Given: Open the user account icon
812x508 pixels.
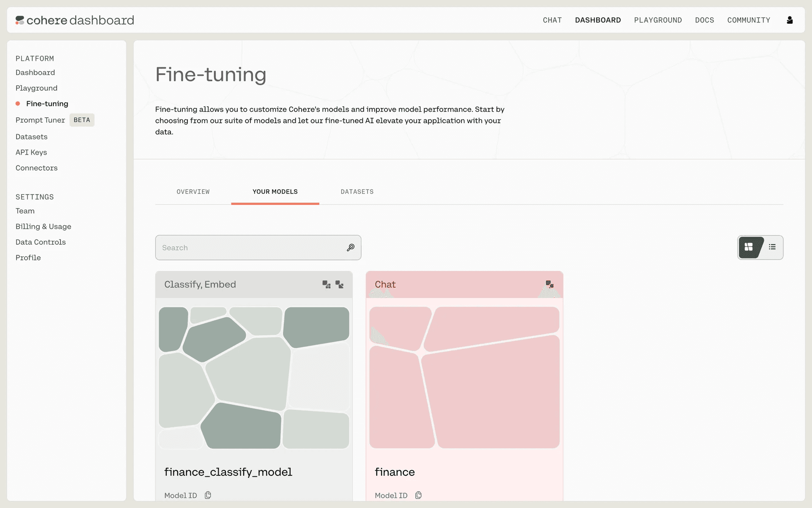Looking at the screenshot, I should 790,20.
